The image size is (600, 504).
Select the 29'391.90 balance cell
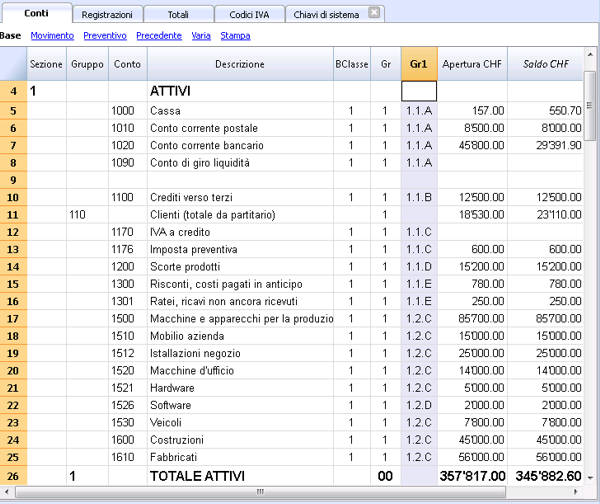tap(546, 145)
